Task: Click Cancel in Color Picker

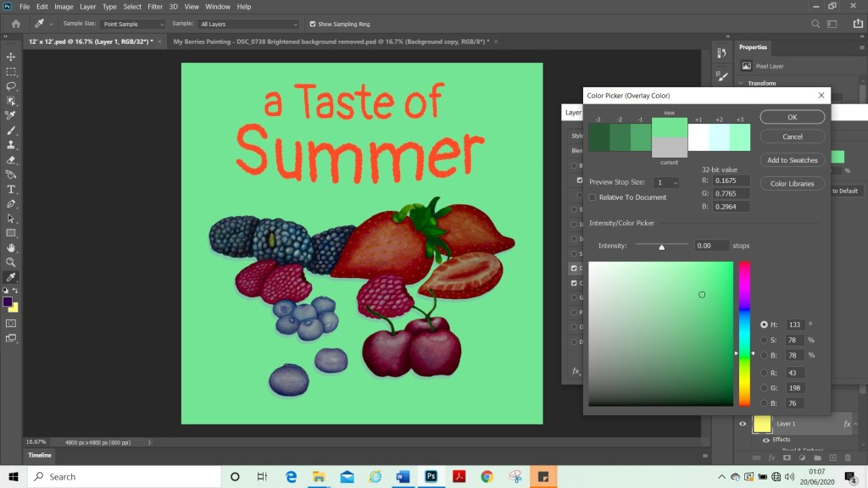Action: click(x=793, y=136)
